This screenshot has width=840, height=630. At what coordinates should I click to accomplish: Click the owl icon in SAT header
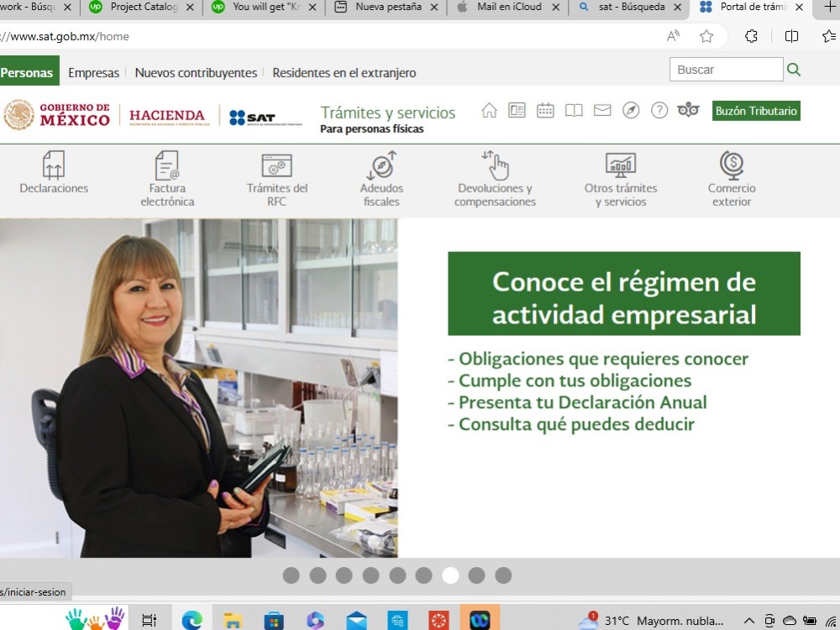pos(689,110)
